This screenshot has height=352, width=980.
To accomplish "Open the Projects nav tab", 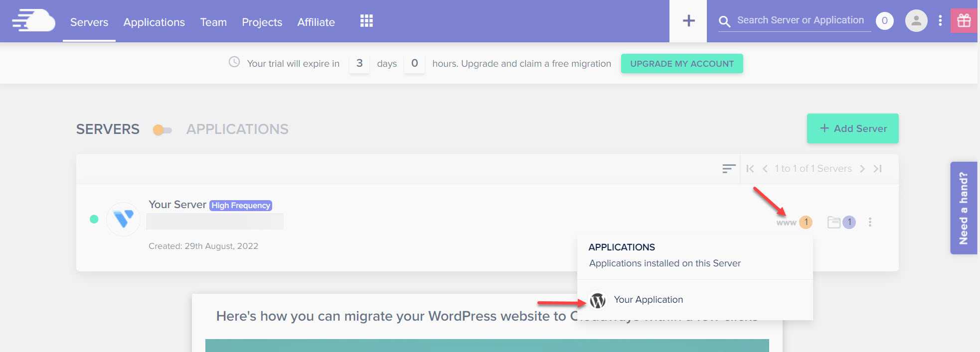I will click(262, 22).
